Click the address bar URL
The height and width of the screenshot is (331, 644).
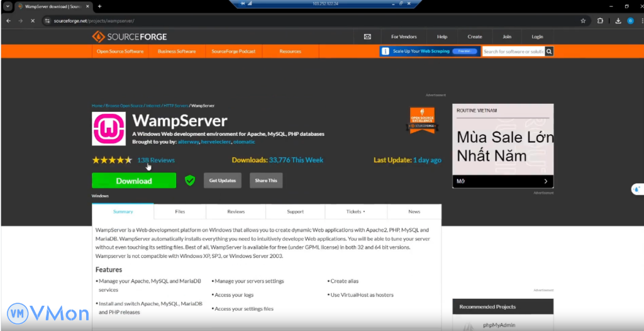pyautogui.click(x=94, y=21)
